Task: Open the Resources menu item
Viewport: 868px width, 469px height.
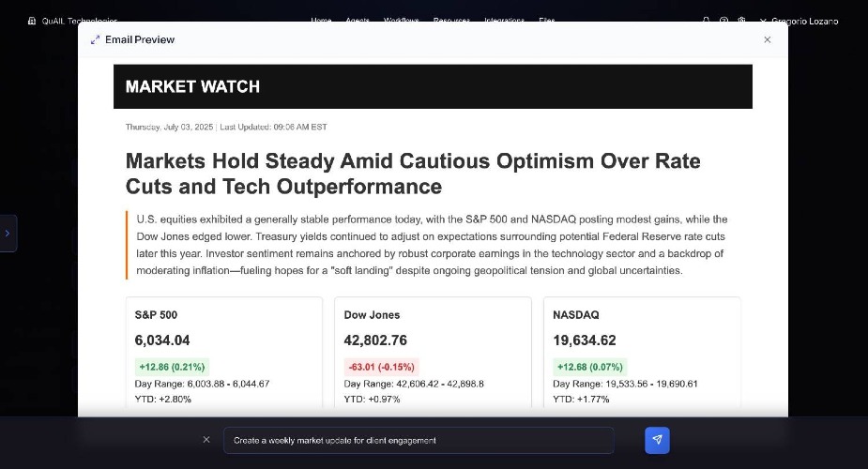Action: click(451, 21)
